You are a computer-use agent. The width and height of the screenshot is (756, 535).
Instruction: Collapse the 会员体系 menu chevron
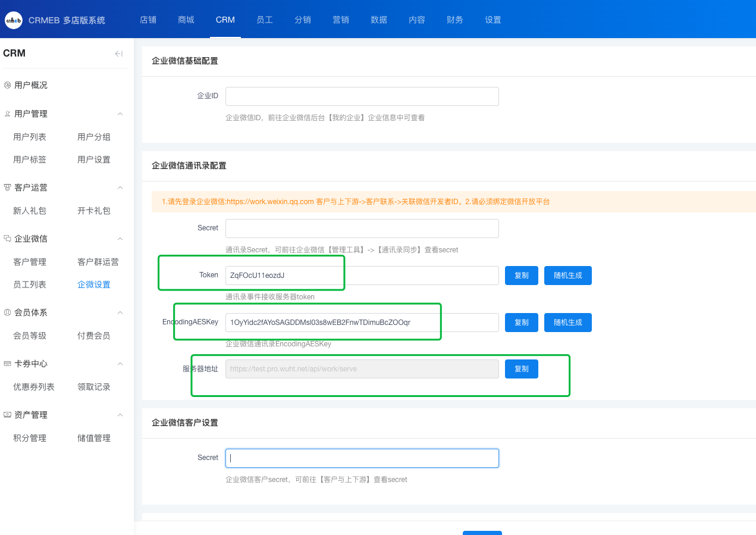120,312
